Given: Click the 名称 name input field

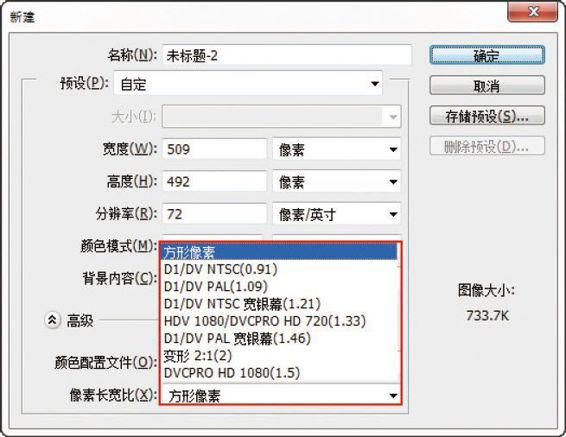Looking at the screenshot, I should click(287, 55).
